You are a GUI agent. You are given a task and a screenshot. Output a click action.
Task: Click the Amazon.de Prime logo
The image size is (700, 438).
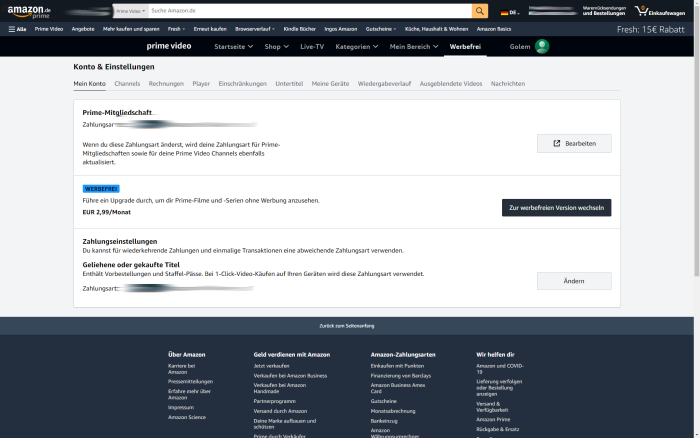[29, 12]
